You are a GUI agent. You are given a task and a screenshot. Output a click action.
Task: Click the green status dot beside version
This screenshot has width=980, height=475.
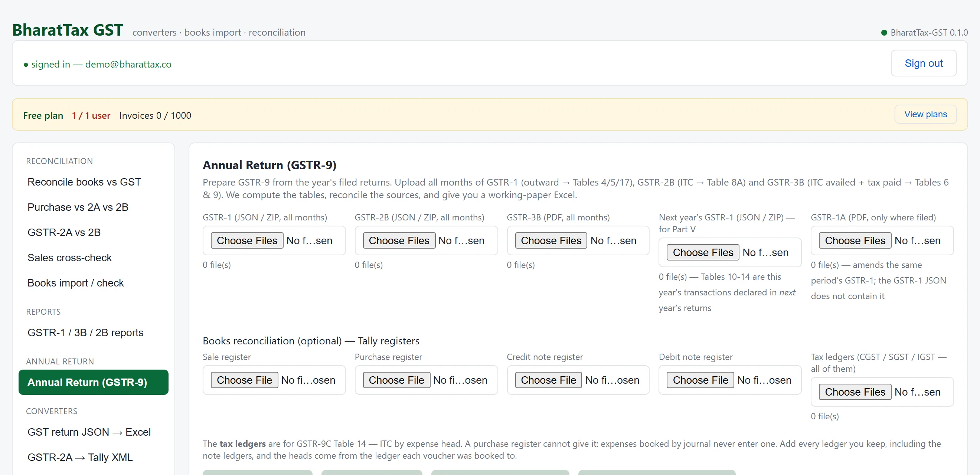(884, 33)
